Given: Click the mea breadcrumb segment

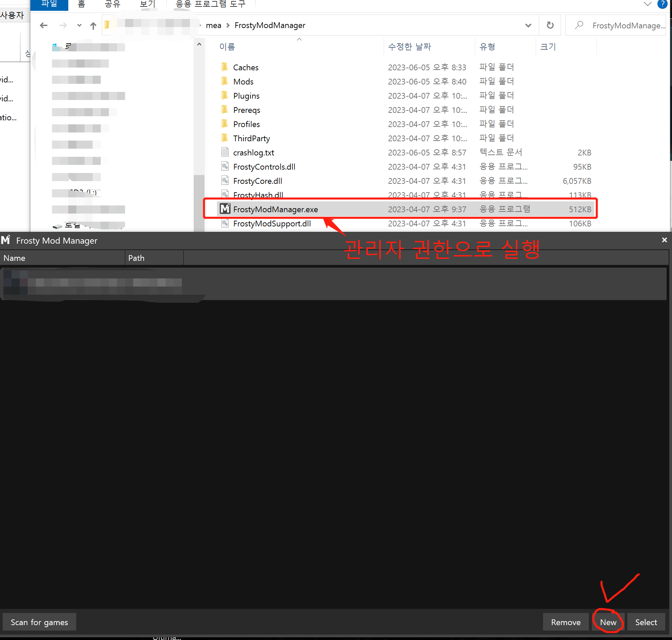Looking at the screenshot, I should 214,25.
